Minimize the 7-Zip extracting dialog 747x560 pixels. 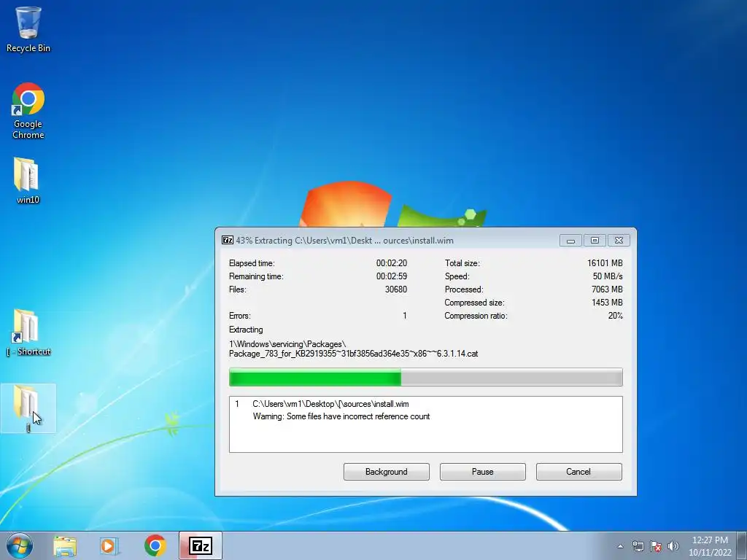tap(570, 241)
